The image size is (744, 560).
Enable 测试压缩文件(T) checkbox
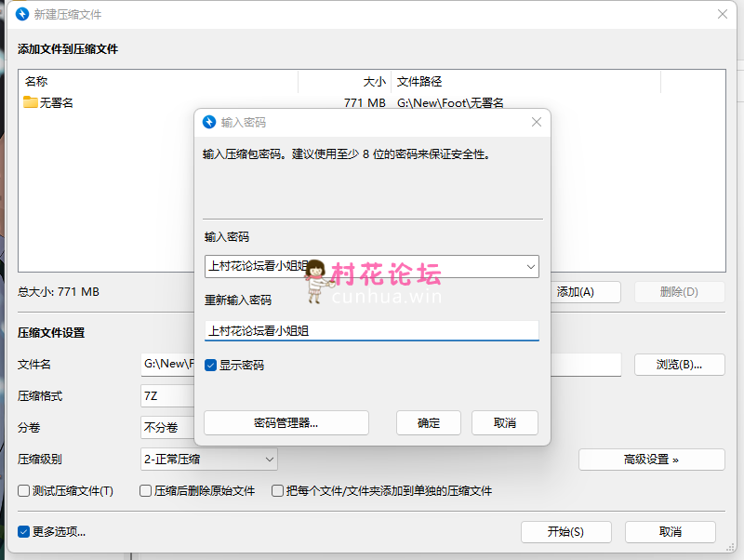(24, 491)
